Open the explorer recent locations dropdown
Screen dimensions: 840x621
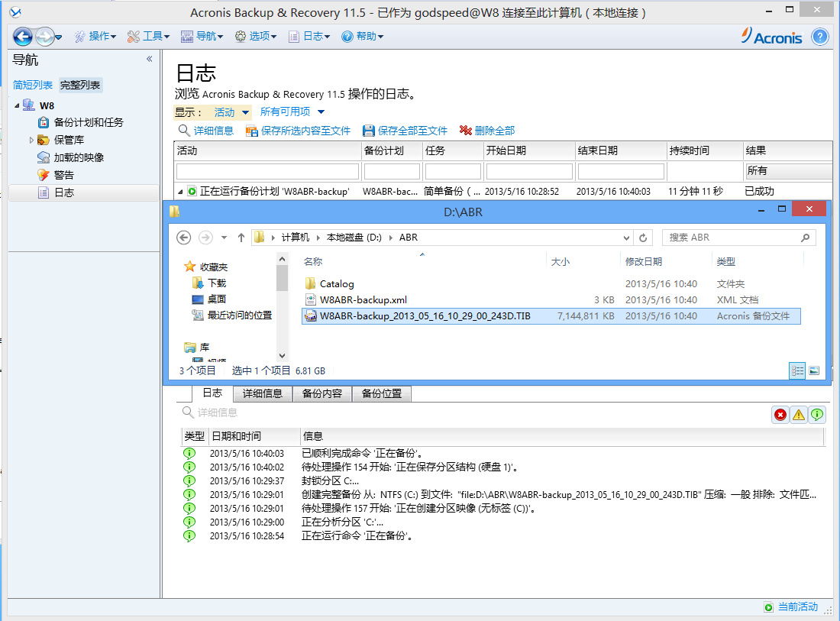[x=224, y=238]
